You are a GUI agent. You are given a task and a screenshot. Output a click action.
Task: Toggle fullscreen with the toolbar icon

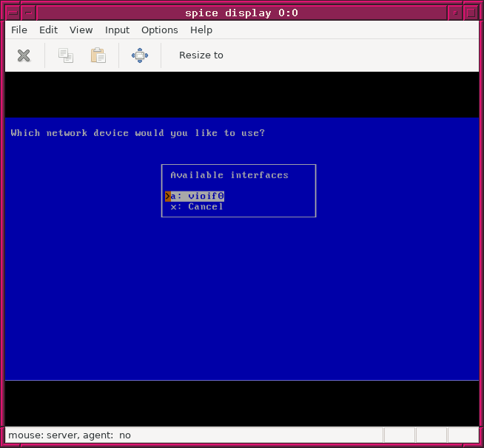(x=140, y=55)
